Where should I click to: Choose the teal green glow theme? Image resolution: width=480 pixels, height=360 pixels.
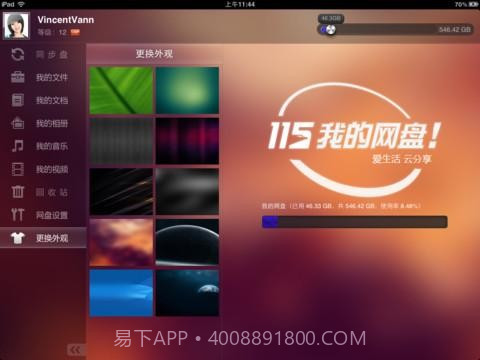[187, 90]
